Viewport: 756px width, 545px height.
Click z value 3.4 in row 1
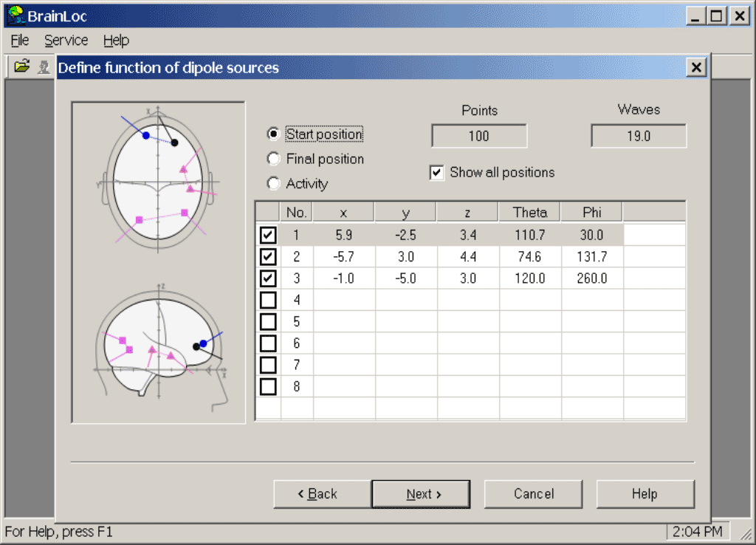[x=467, y=235]
